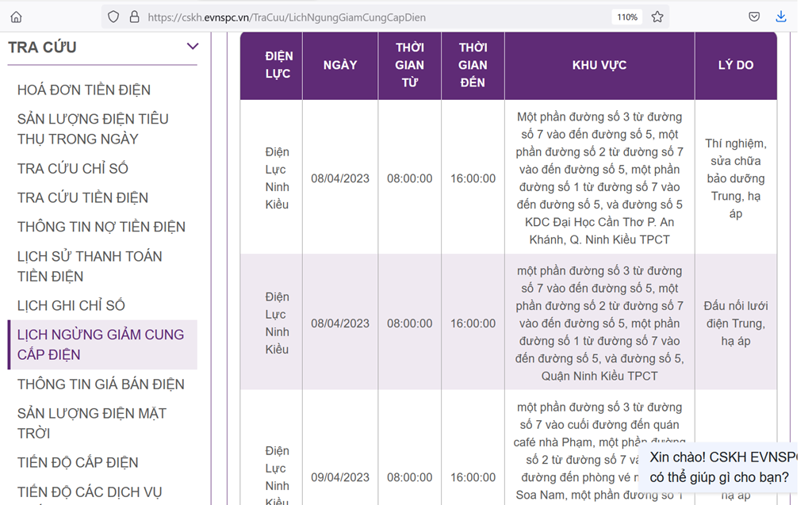Bookmark this page with star icon
Image resolution: width=812 pixels, height=505 pixels.
(657, 17)
